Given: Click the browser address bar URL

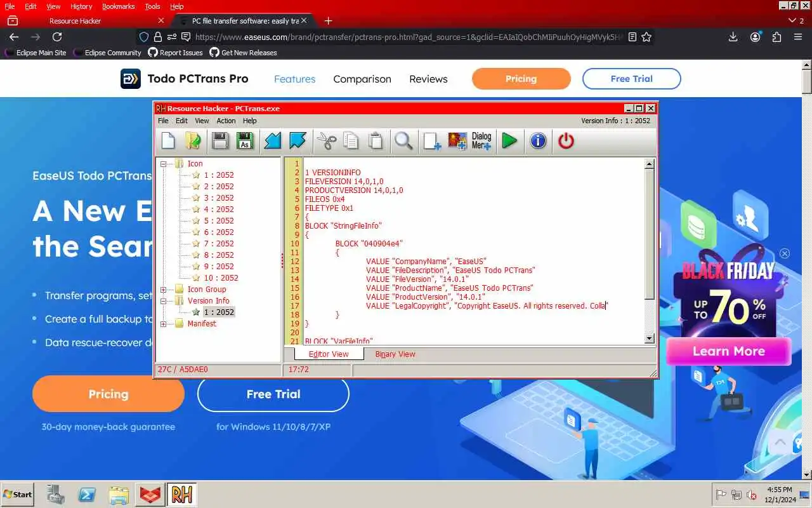Looking at the screenshot, I should (x=409, y=37).
